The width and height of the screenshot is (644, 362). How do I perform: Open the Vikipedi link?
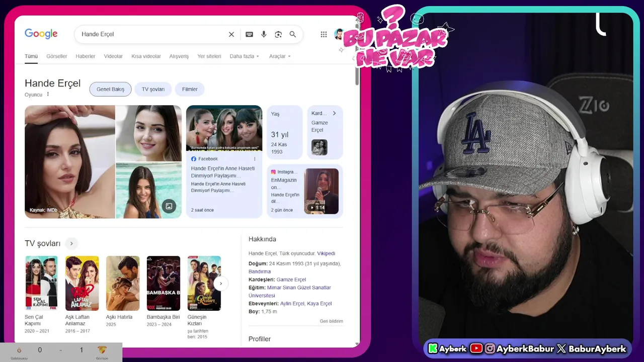click(326, 253)
